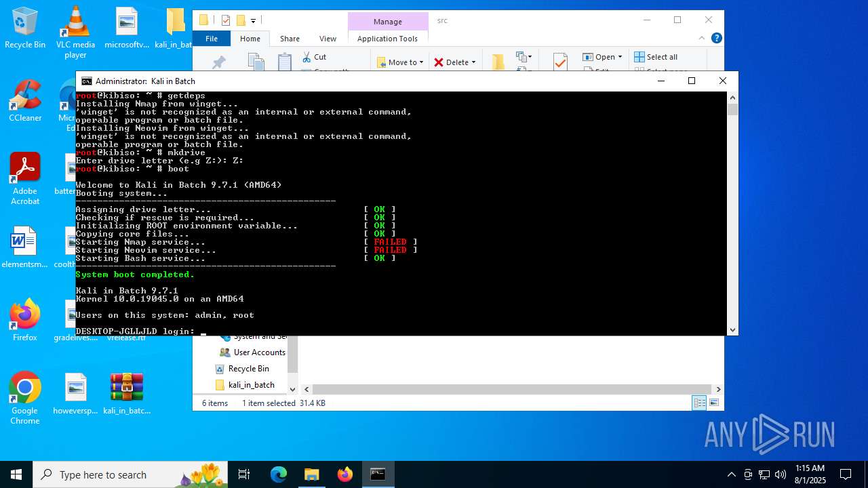Screen dimensions: 868x488
Task: Expand the Open dropdown in ribbon
Action: 620,57
